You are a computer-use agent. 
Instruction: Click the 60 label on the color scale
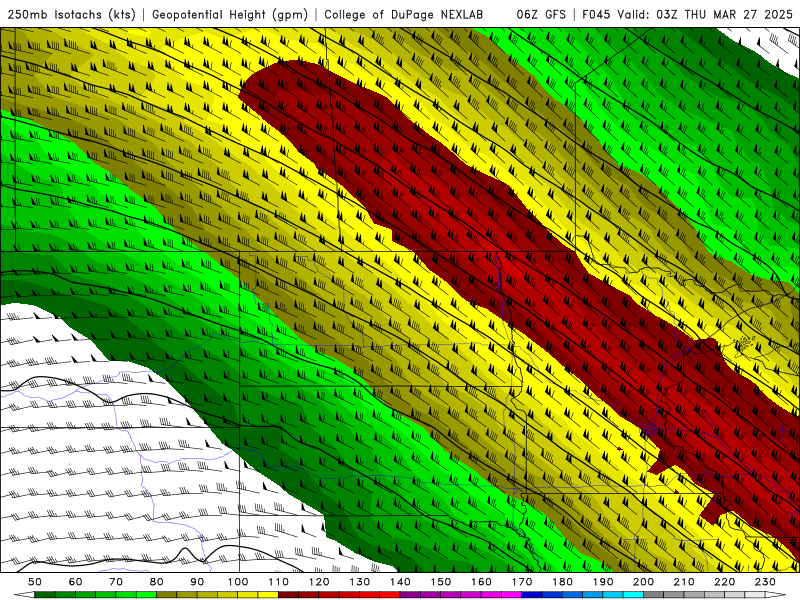76,582
